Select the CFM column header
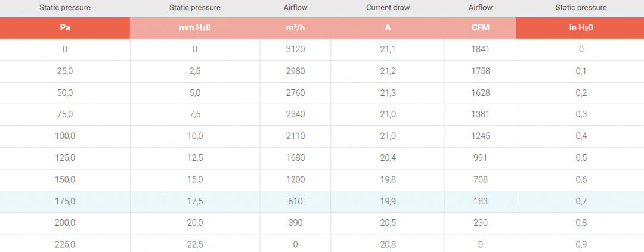 pyautogui.click(x=480, y=28)
